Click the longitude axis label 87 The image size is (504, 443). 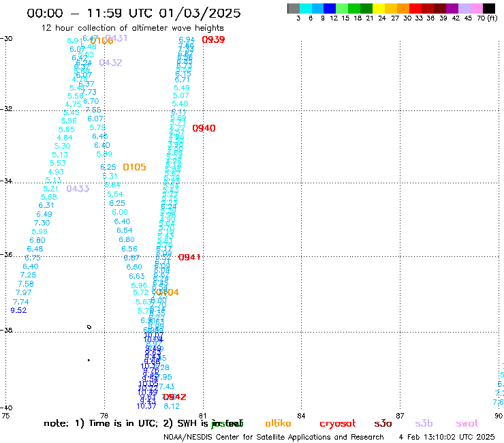pos(400,416)
